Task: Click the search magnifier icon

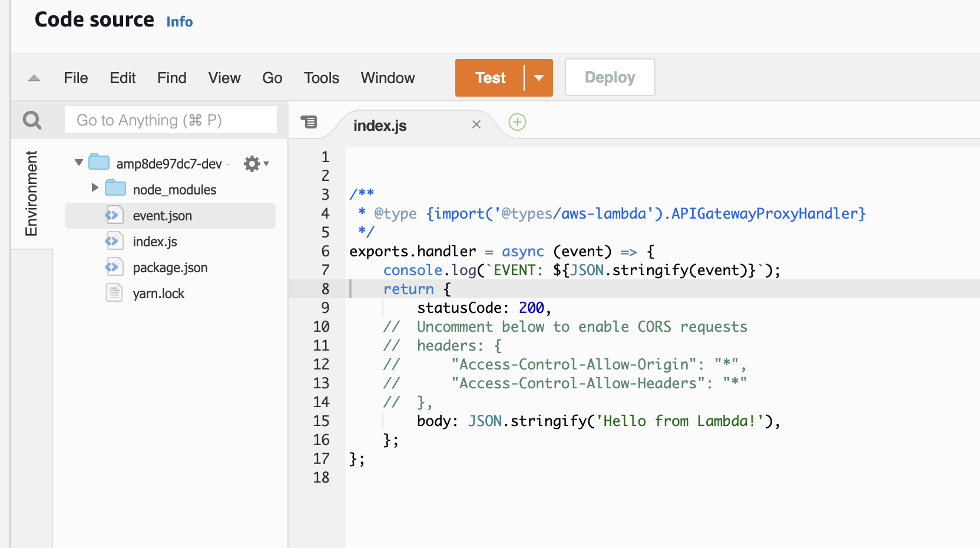Action: tap(32, 120)
